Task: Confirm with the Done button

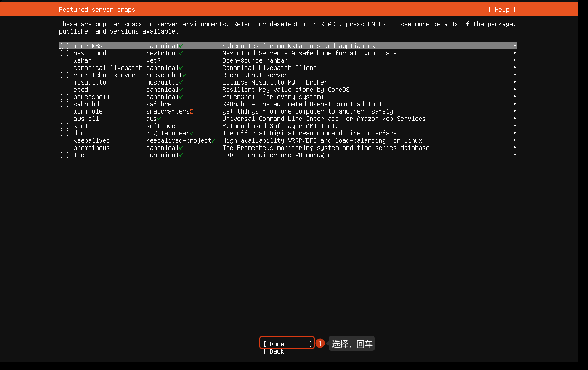Action: pyautogui.click(x=288, y=344)
